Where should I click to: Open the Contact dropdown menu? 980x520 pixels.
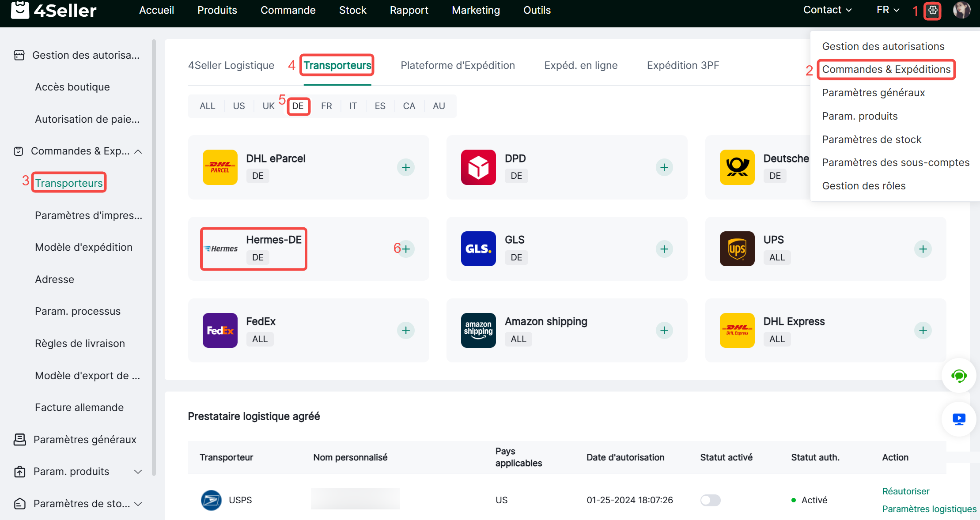tap(827, 10)
